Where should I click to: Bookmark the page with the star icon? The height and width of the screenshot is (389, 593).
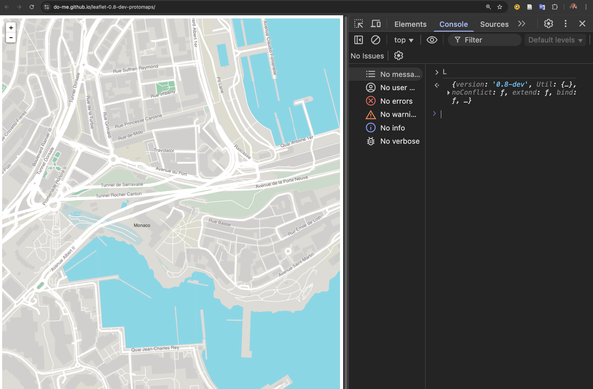500,7
